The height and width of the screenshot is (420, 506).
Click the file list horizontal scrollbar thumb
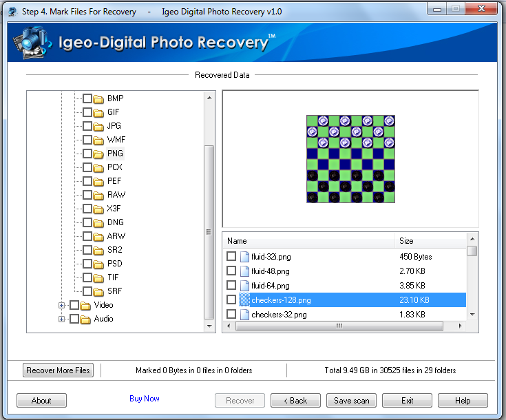click(339, 326)
